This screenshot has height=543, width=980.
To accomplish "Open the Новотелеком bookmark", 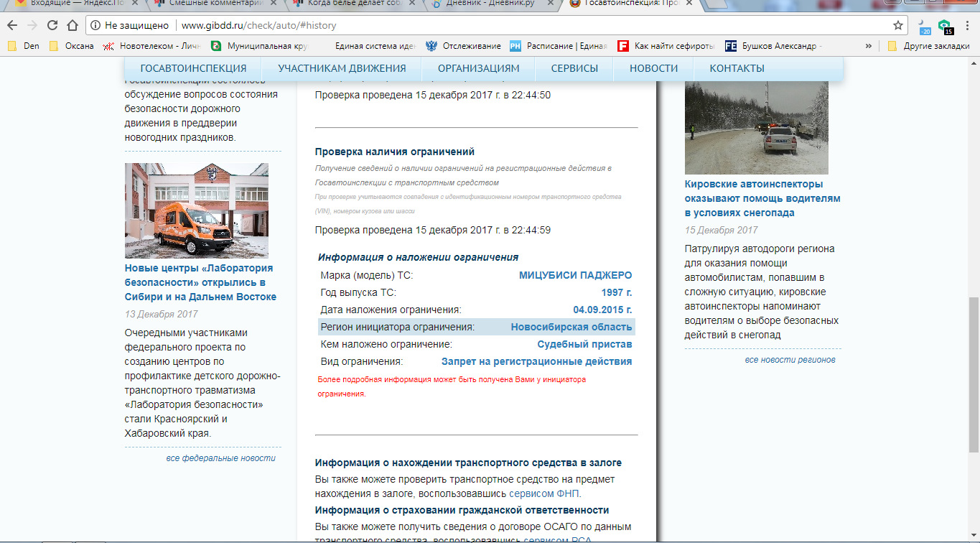I will pos(151,46).
